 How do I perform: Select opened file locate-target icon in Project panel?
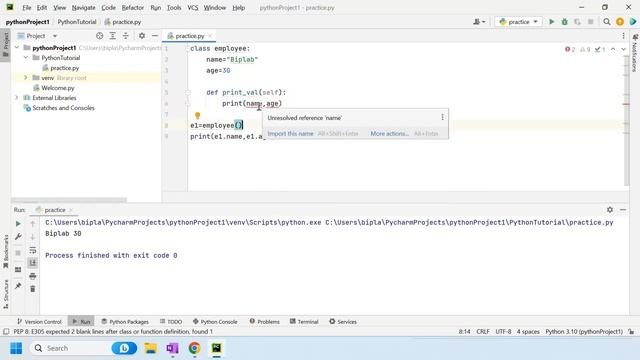tap(99, 36)
